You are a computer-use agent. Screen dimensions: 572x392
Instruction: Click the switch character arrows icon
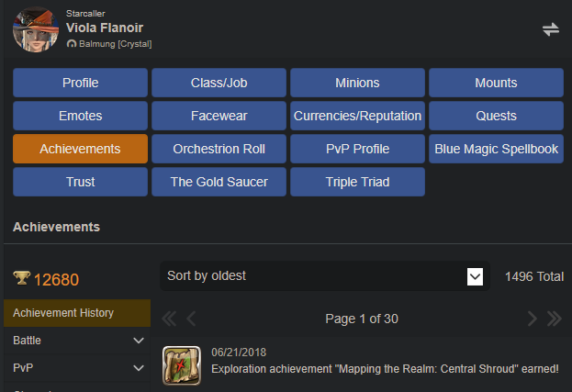[551, 29]
